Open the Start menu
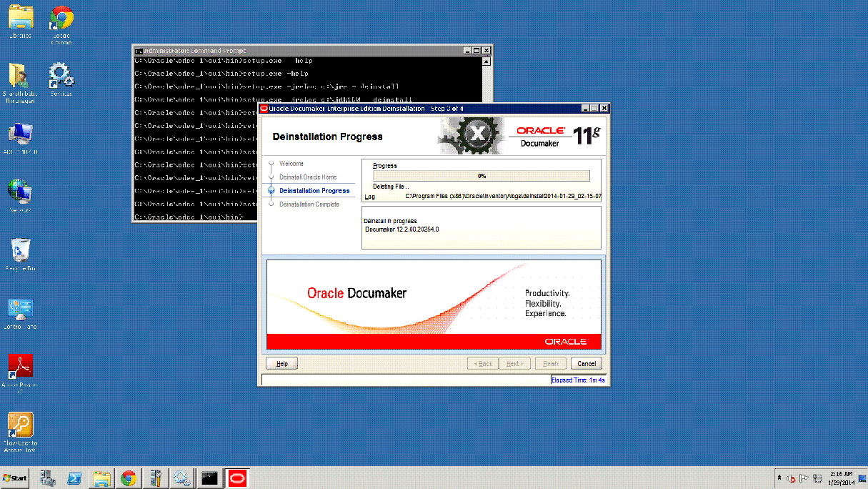 [14, 478]
